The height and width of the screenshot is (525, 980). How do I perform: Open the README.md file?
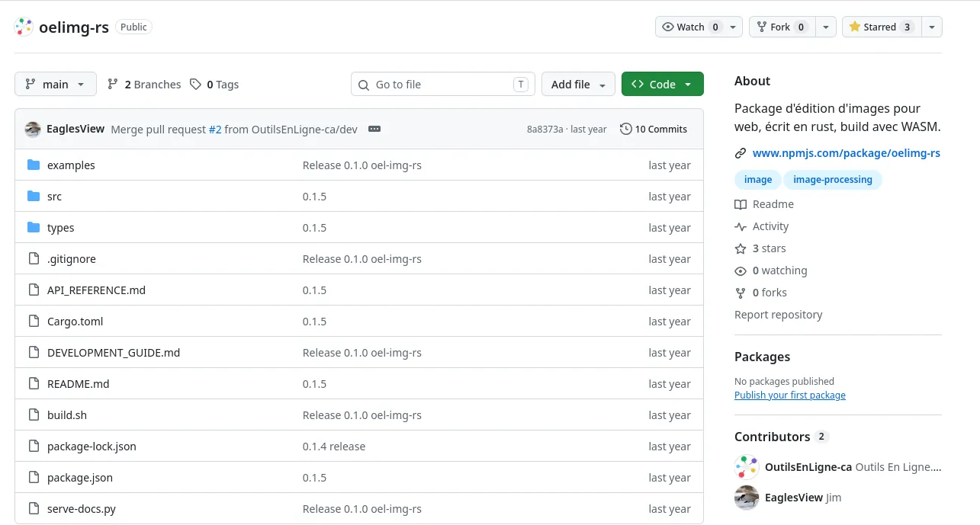pyautogui.click(x=78, y=384)
